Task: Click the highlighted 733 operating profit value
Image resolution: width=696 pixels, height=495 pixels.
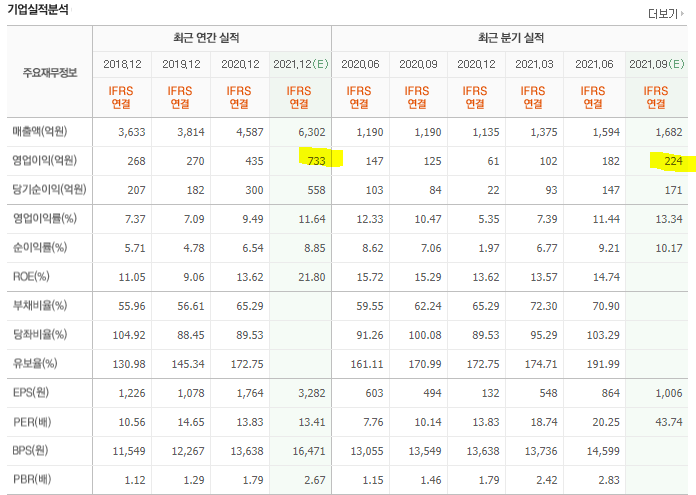Action: tap(316, 161)
